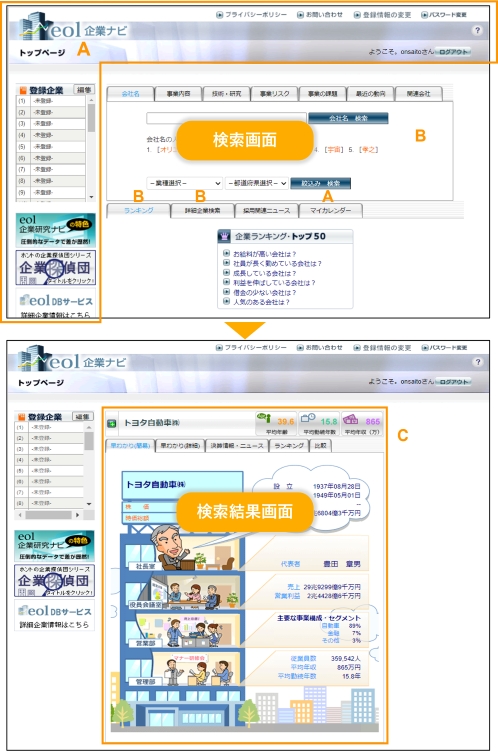The height and width of the screenshot is (751, 498).
Task: Select the 早わかり(簡易) tab
Action: (130, 445)
